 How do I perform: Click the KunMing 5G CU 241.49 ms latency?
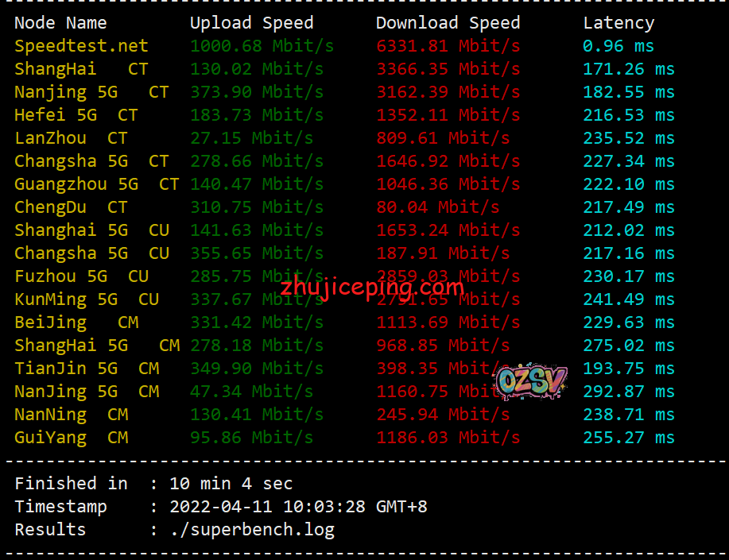pyautogui.click(x=629, y=299)
